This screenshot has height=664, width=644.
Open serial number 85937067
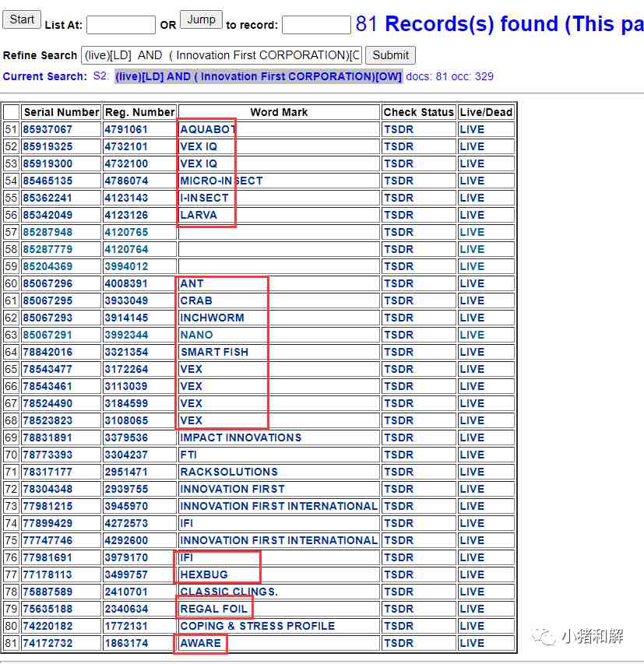(x=48, y=129)
